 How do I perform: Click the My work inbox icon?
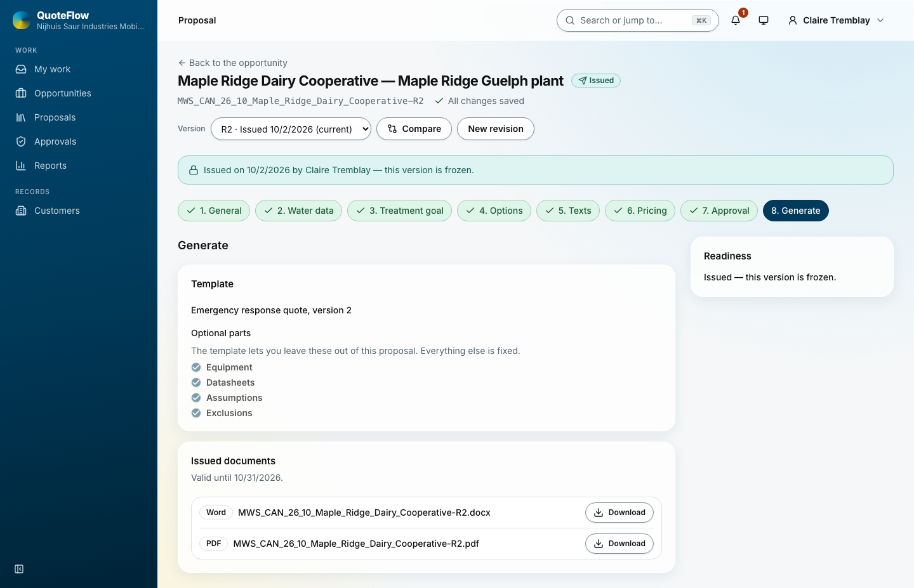coord(21,69)
